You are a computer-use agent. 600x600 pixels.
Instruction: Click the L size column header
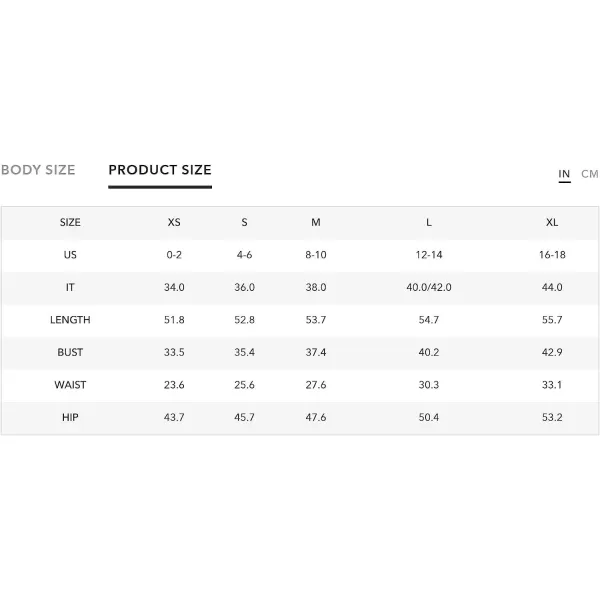click(429, 222)
